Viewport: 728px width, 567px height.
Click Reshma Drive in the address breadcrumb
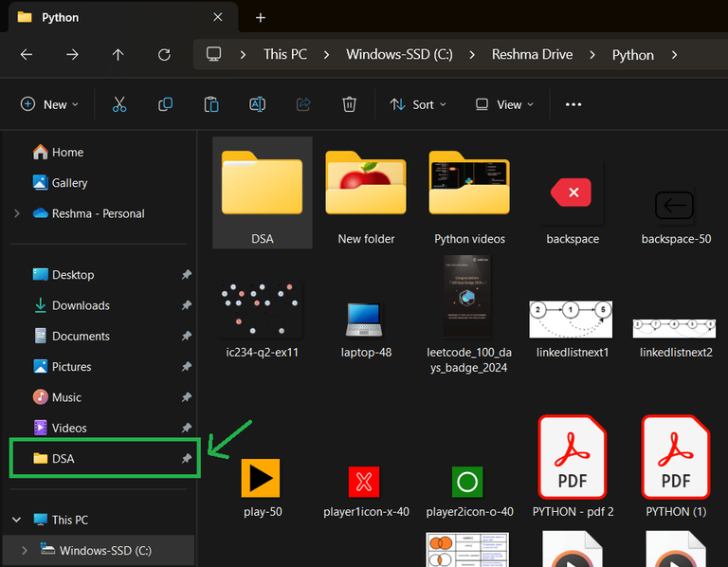tap(532, 55)
